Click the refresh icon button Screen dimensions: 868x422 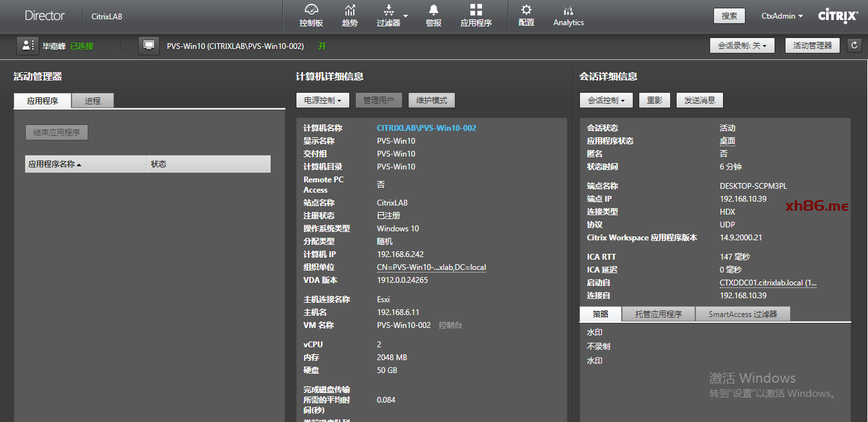854,45
